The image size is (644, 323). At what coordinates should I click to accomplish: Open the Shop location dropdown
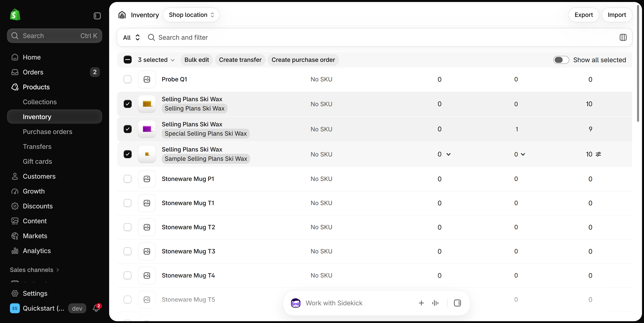(191, 15)
